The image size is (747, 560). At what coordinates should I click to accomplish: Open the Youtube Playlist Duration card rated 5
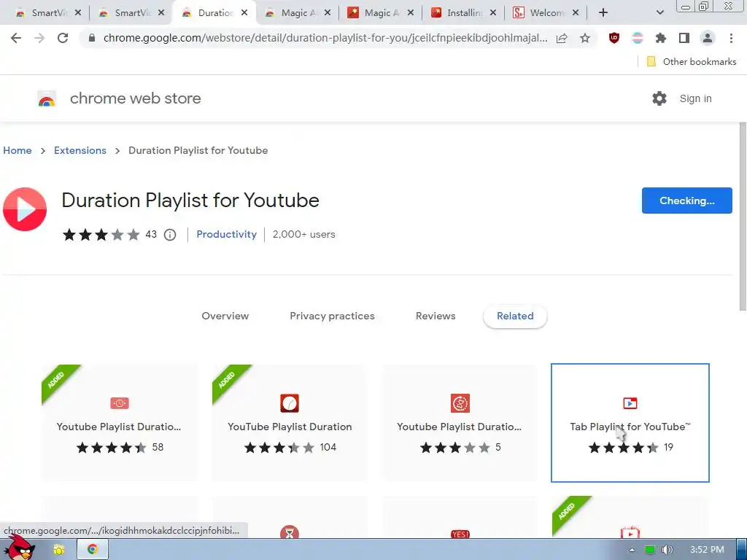460,423
